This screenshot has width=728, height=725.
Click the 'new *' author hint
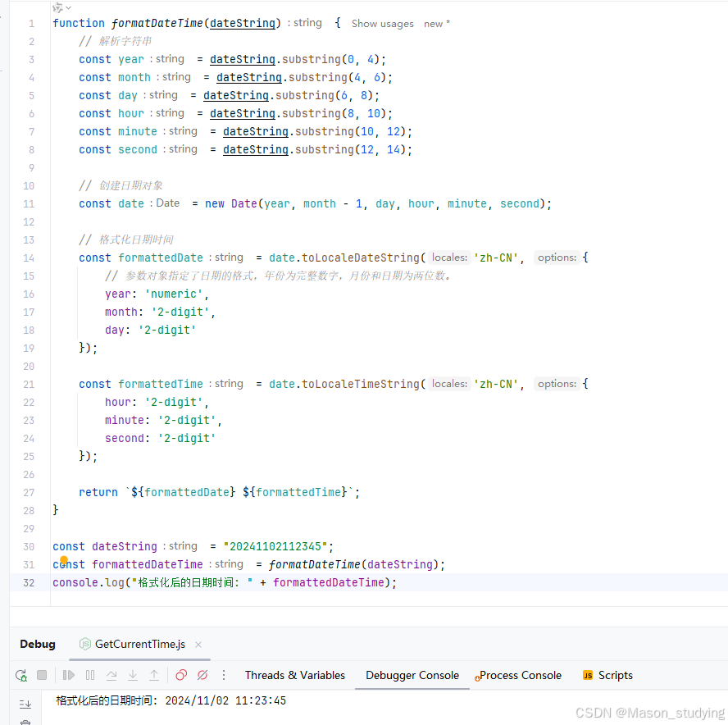click(436, 24)
